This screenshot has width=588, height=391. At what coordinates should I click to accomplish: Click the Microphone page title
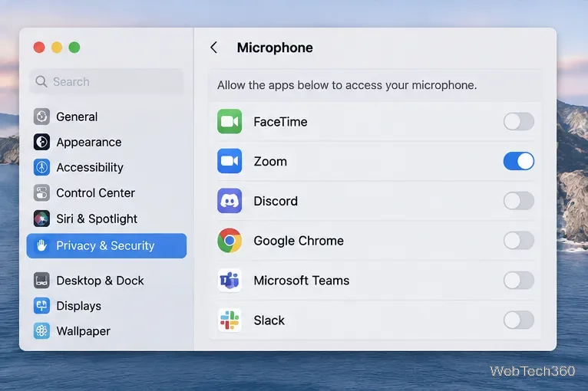275,48
